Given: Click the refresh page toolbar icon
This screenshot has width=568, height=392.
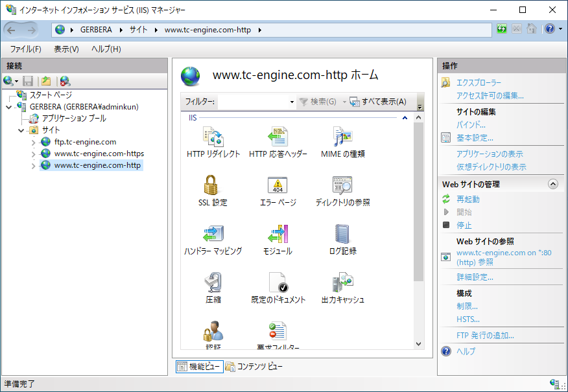Looking at the screenshot, I should 502,29.
